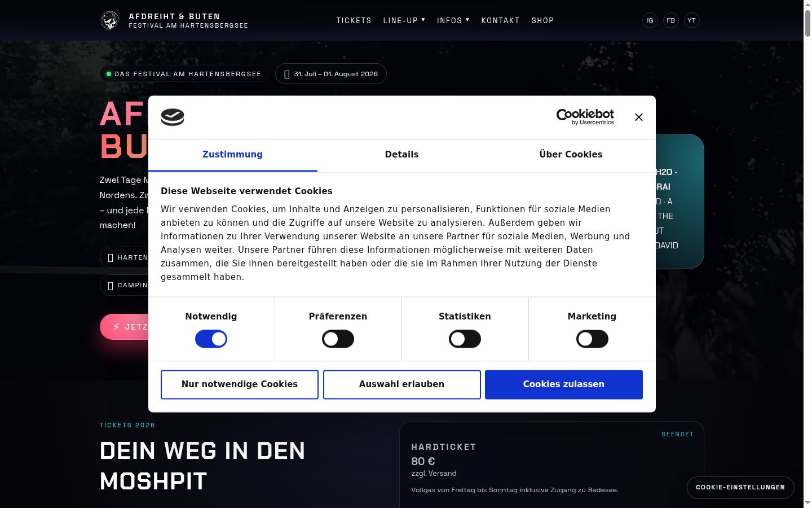Screen dimensions: 812x508
Task: Click the 'DEIN WEG IN DEN MOSHPIT' heading
Action: point(202,466)
